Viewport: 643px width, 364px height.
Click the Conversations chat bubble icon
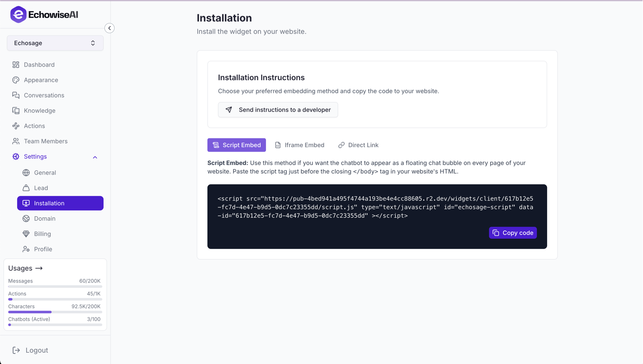16,95
